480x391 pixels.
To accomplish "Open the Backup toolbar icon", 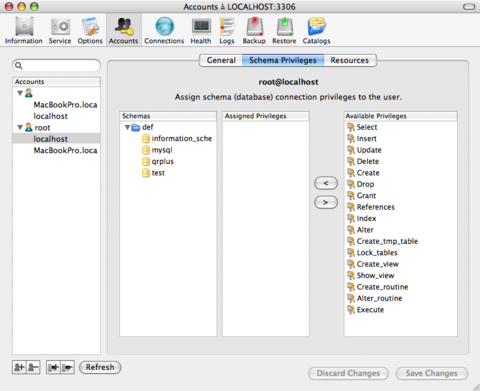I will 254,30.
